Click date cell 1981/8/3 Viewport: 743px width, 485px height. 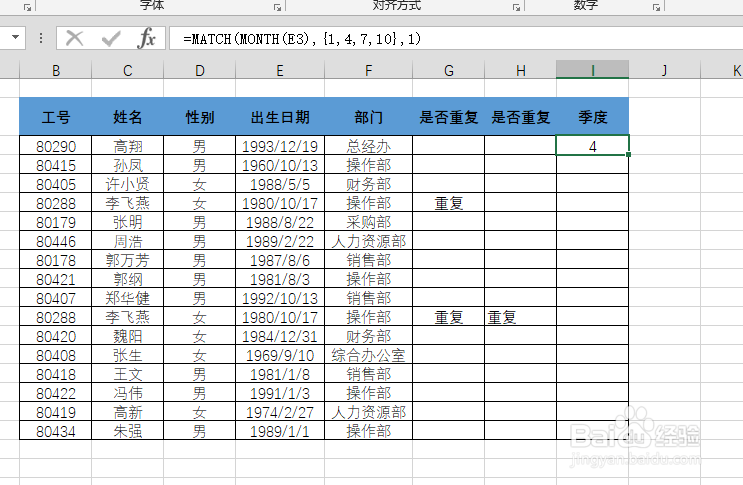coord(280,279)
